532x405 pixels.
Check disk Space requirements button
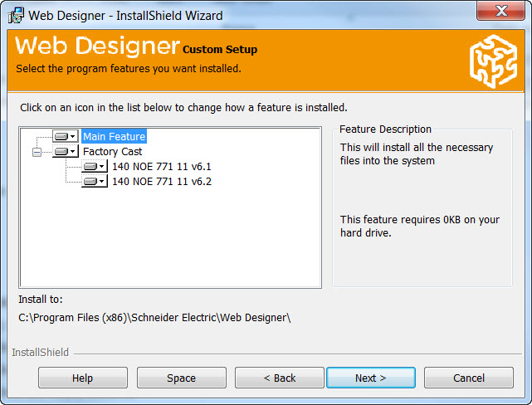coord(182,378)
